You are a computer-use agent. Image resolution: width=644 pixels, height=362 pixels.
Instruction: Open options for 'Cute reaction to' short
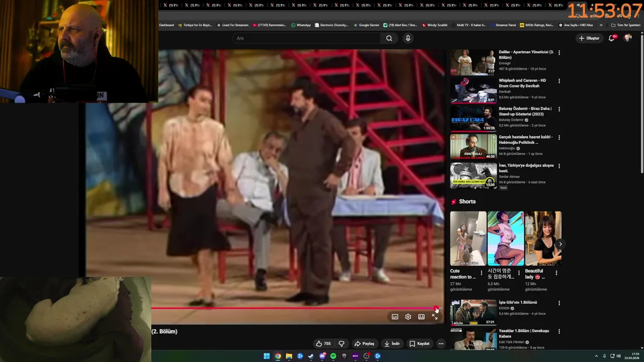(x=481, y=273)
